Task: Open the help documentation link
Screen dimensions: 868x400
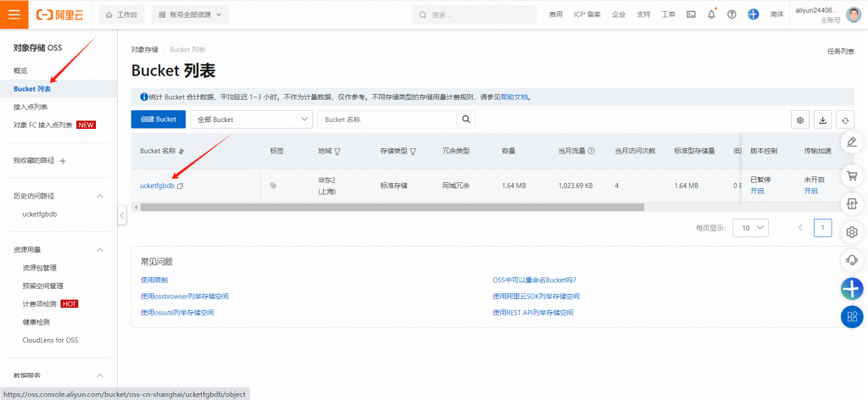Action: coord(515,97)
